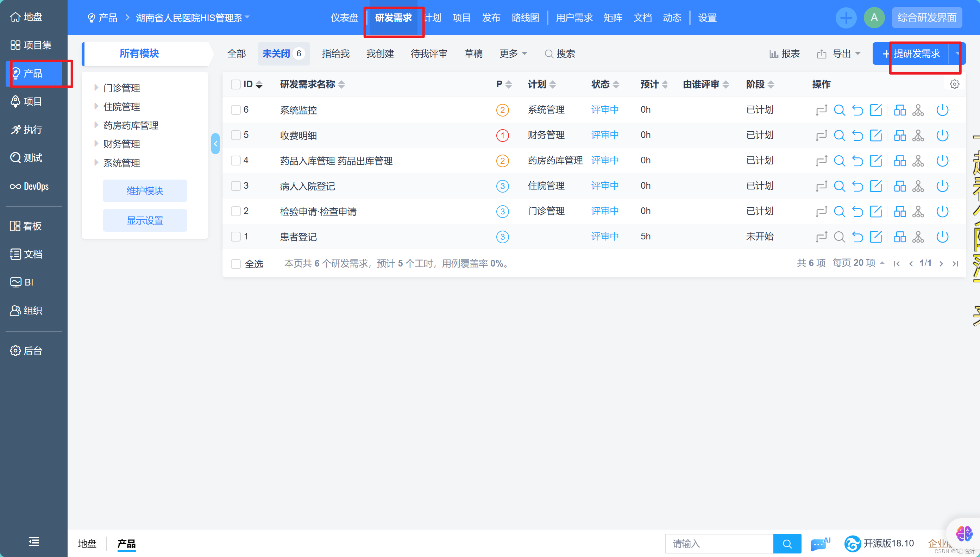
Task: Open table column settings gear icon
Action: click(954, 84)
